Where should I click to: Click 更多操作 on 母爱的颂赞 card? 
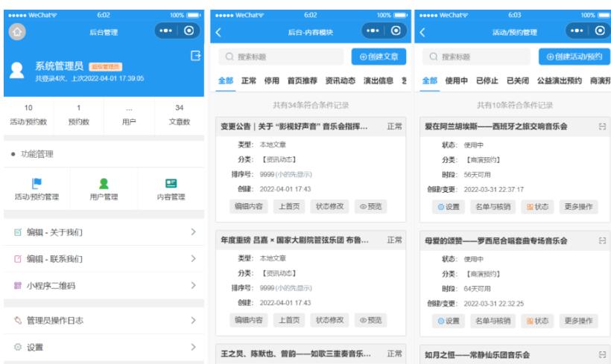coord(579,321)
